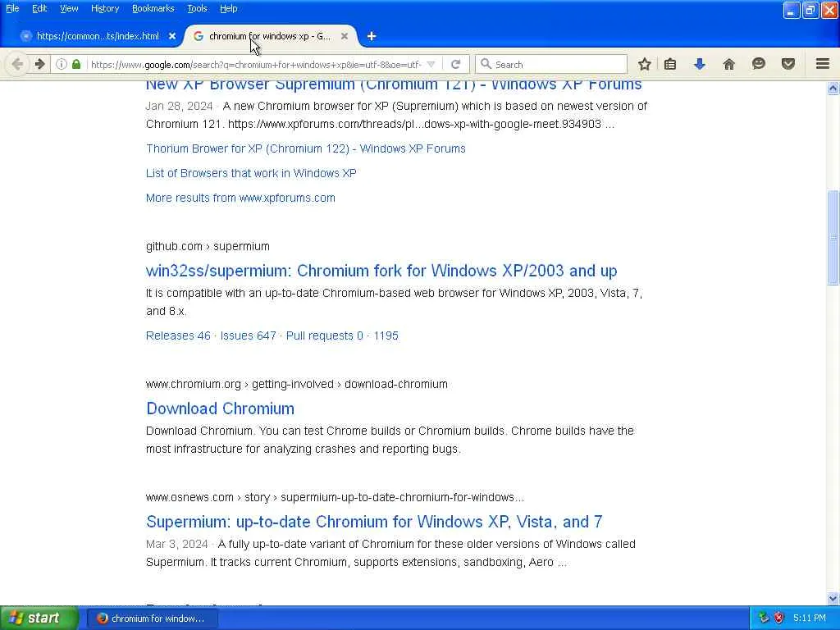Click the network tray icon
This screenshot has width=840, height=630.
(764, 619)
